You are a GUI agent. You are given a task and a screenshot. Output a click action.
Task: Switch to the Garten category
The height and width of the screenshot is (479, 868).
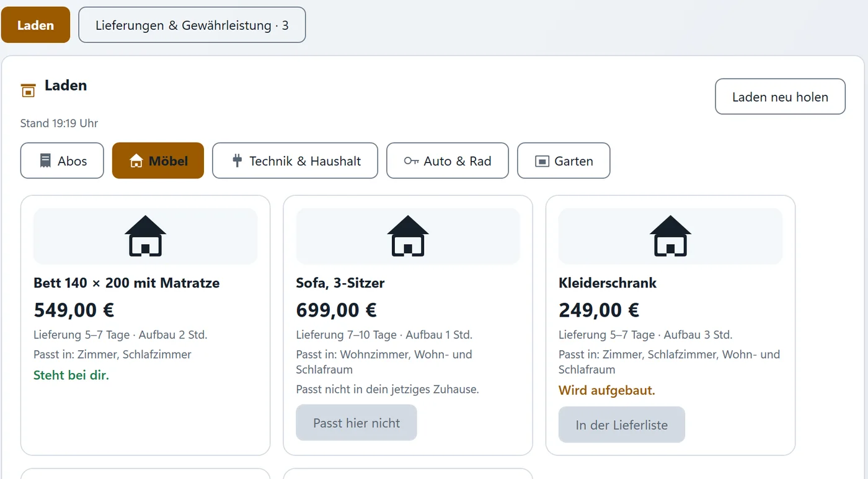point(564,161)
